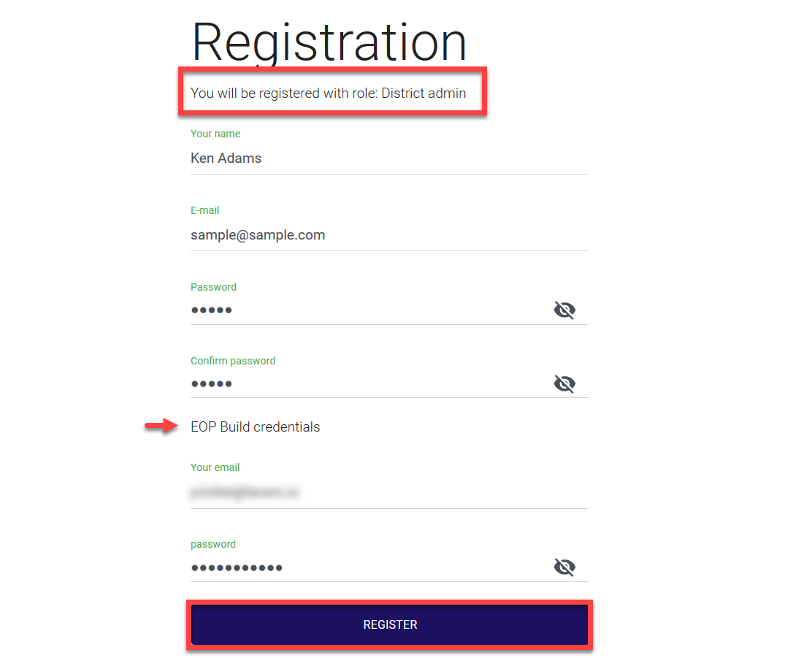
Task: Focus the Your name field containing Ken Adams
Action: (x=365, y=158)
